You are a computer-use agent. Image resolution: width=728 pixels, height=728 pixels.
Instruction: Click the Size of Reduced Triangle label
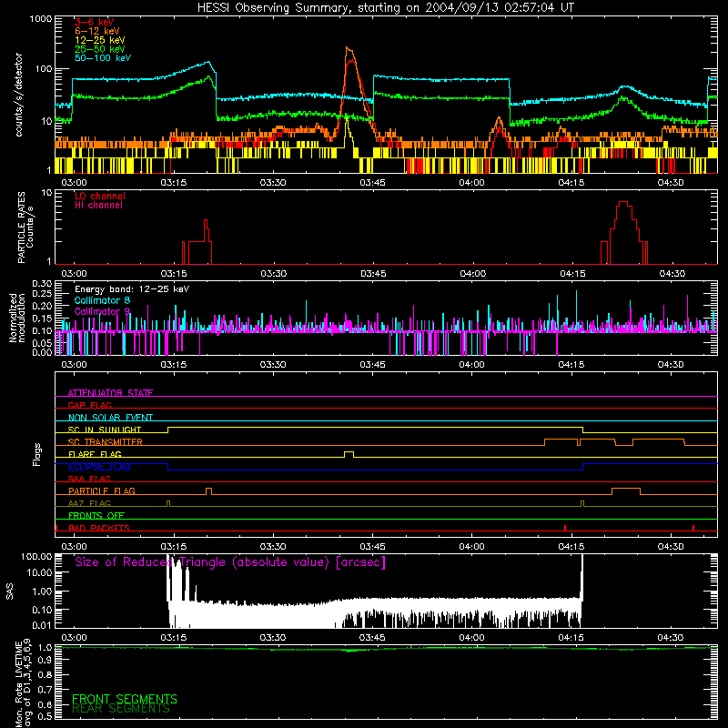(230, 562)
